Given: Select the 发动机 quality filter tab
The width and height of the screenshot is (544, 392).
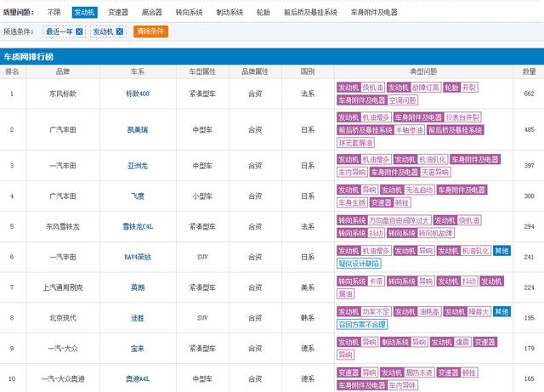Looking at the screenshot, I should pyautogui.click(x=85, y=13).
